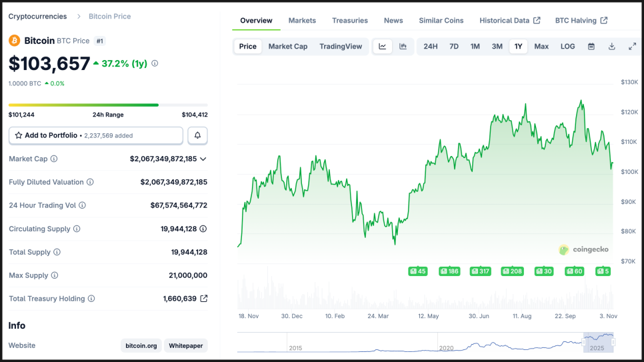Switch chart to Market Cap mode

coord(288,47)
